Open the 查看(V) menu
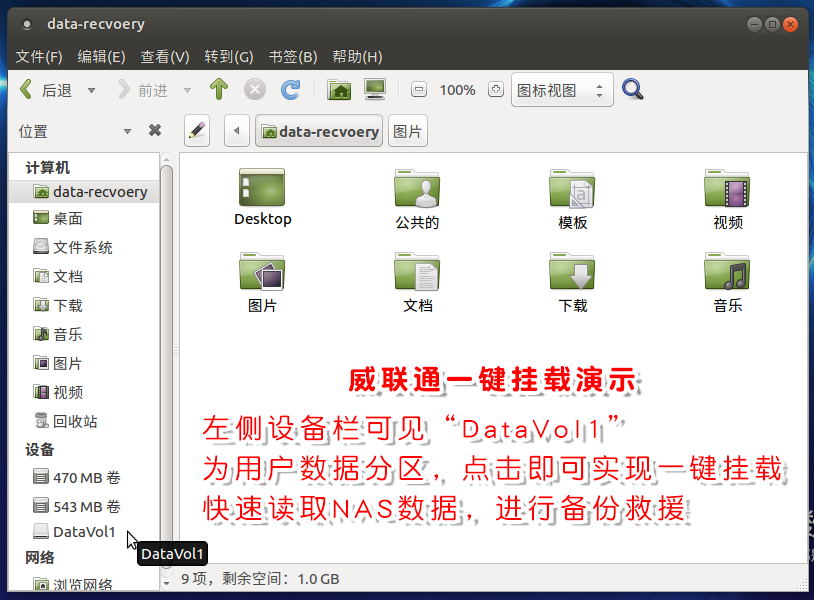Viewport: 814px width, 600px height. click(x=165, y=56)
